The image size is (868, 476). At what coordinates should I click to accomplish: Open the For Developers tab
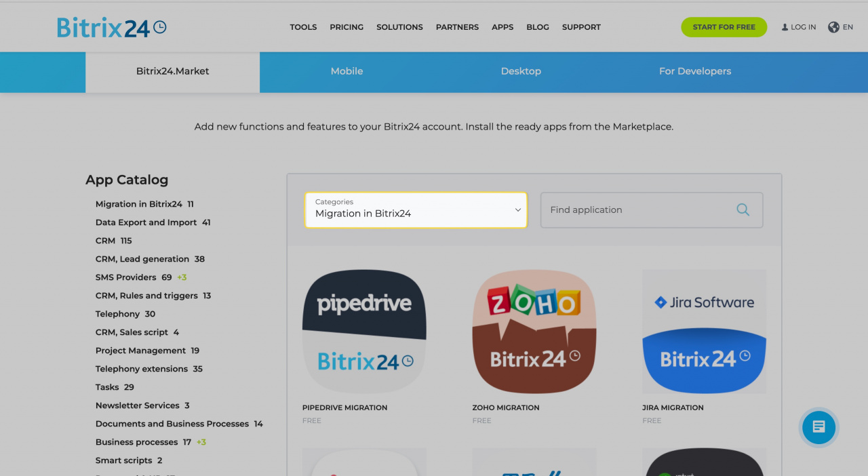695,71
